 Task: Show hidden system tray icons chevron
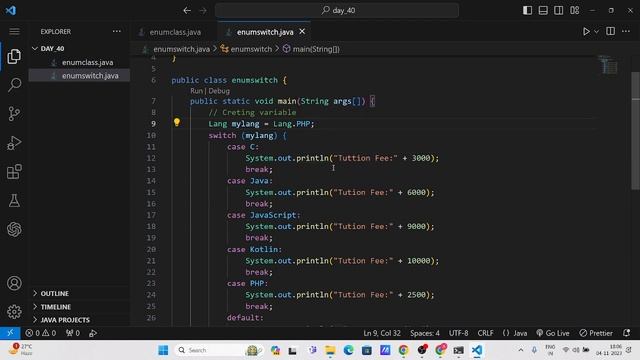(521, 350)
